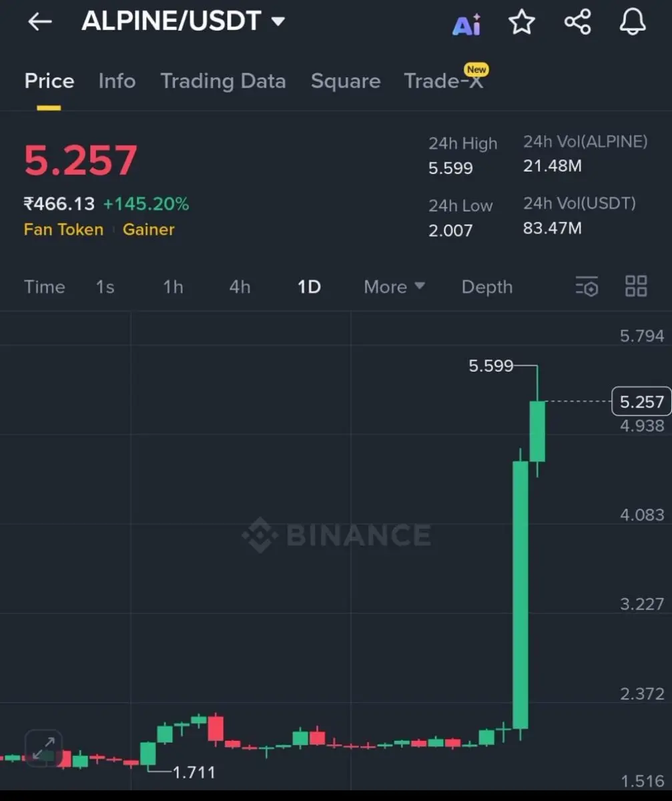Expand chart to fullscreen
This screenshot has height=801, width=672.
point(43,748)
